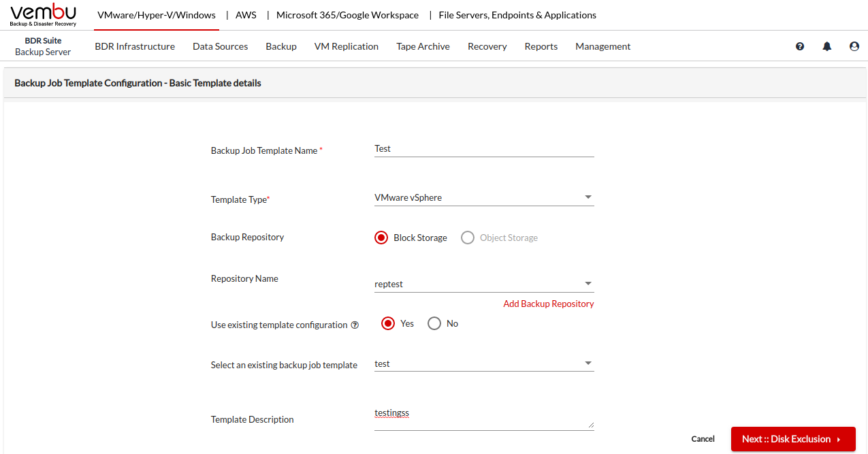Select Object Storage radio button
Image resolution: width=868 pixels, height=454 pixels.
point(468,238)
